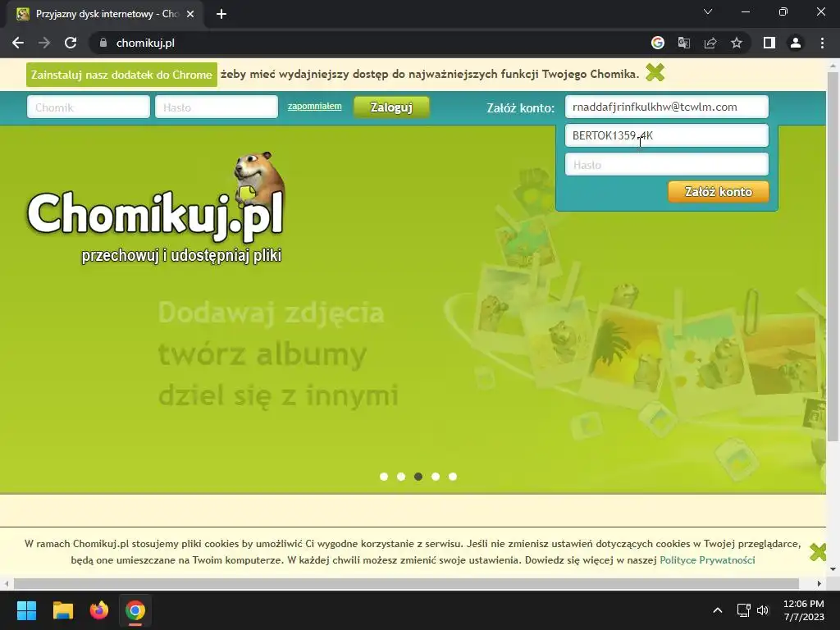Viewport: 840px width, 630px height.
Task: Dismiss the Chrome extension banner with green X
Action: point(655,72)
